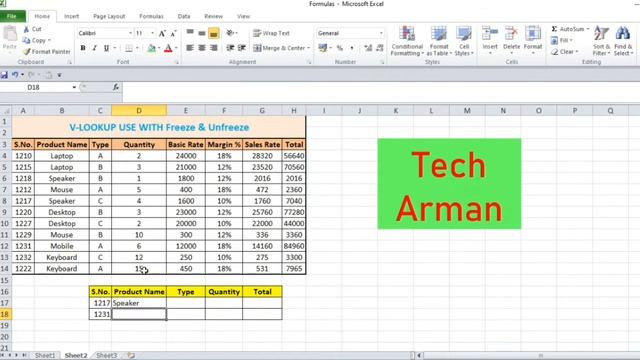Click the Undo icon in quick access toolbar
Screen dimensions: 640x360
point(15,75)
